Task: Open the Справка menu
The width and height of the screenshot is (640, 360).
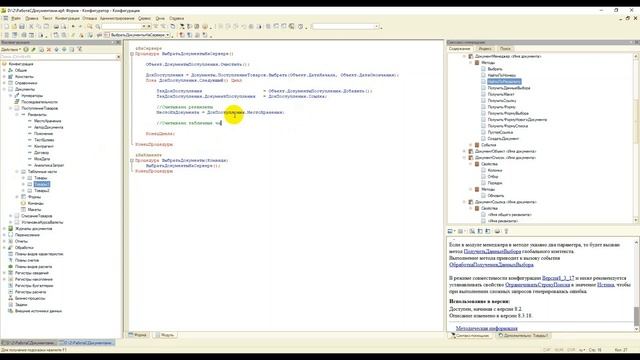Action: point(176,18)
